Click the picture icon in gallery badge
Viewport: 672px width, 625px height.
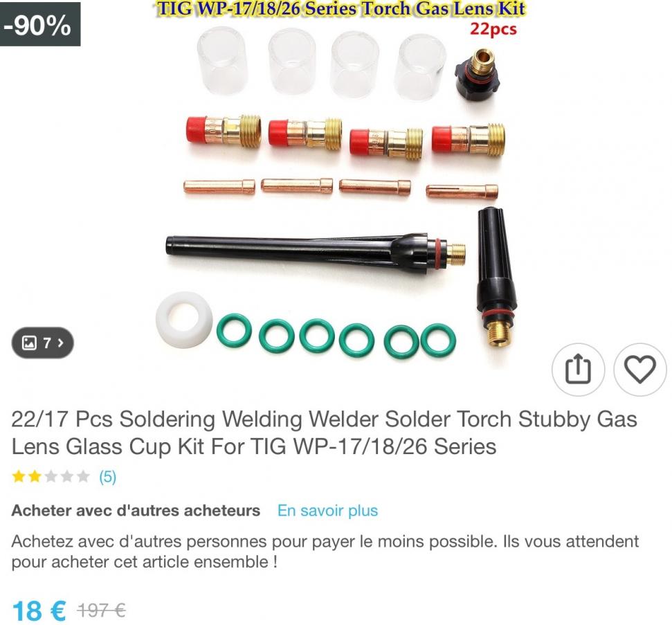click(x=29, y=343)
